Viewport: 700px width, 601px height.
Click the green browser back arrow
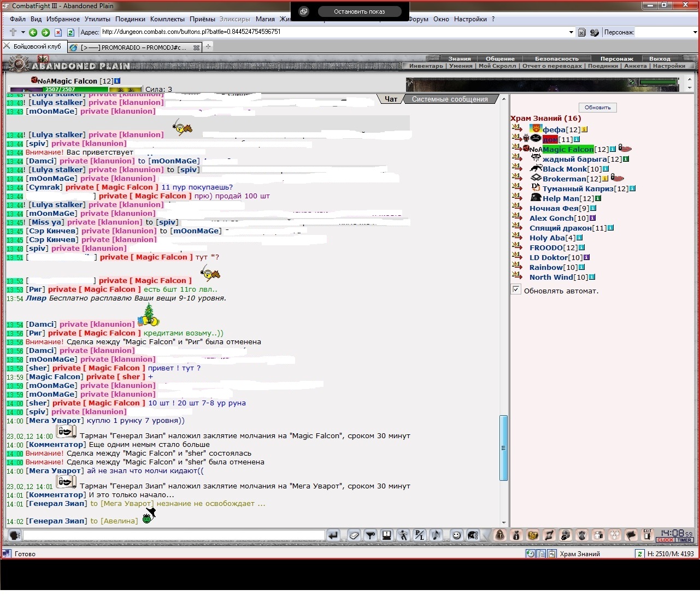point(33,32)
